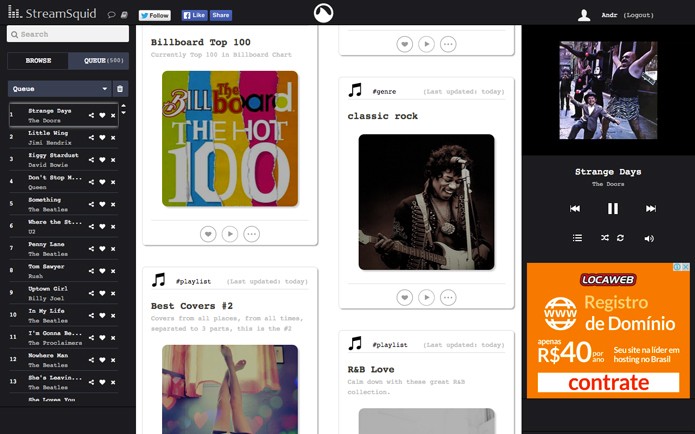The width and height of the screenshot is (695, 434).
Task: Open the Queue dropdown selector
Action: pos(59,89)
